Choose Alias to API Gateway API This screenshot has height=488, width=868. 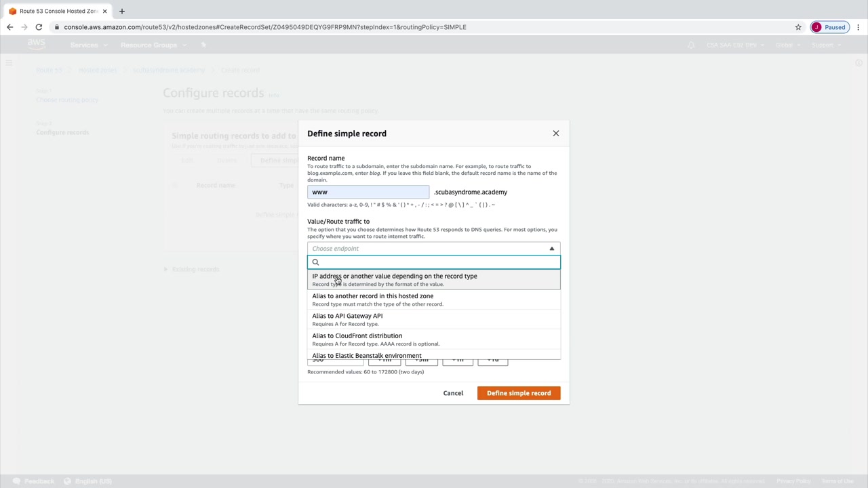434,319
